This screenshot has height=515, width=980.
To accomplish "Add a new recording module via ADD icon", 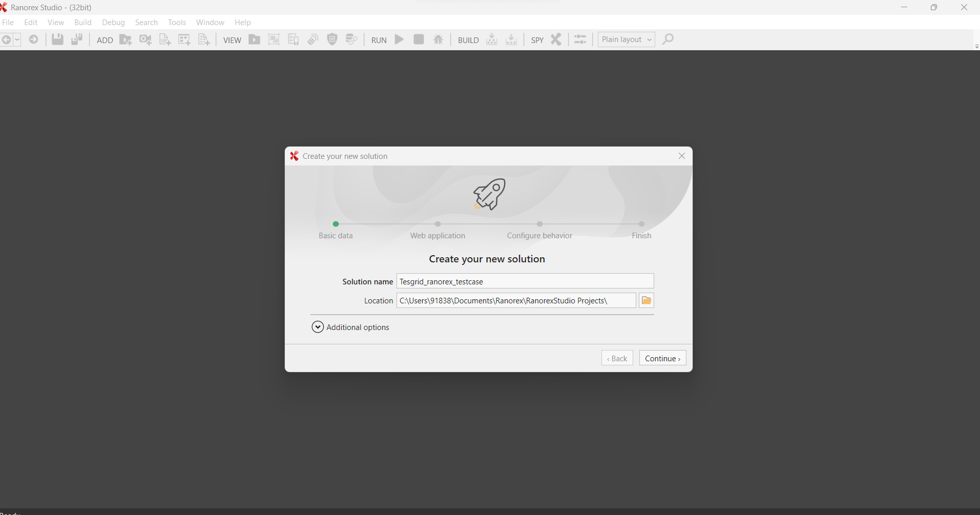I will click(x=126, y=39).
